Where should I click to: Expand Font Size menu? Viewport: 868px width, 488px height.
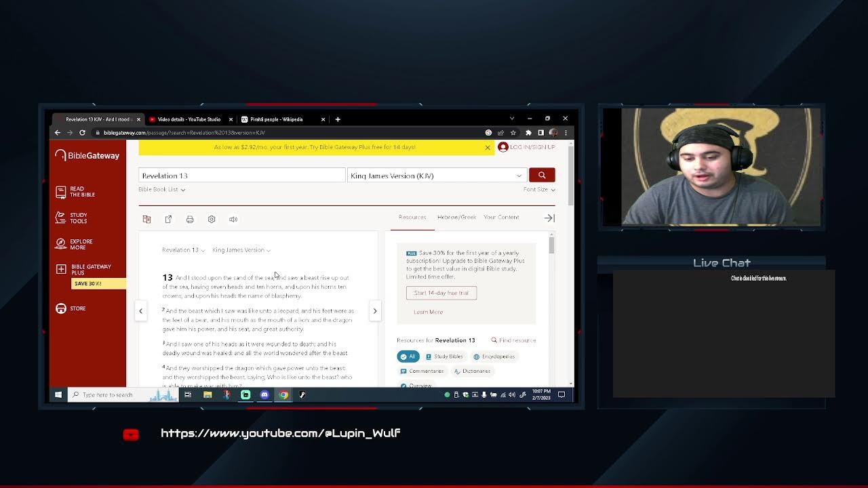539,190
